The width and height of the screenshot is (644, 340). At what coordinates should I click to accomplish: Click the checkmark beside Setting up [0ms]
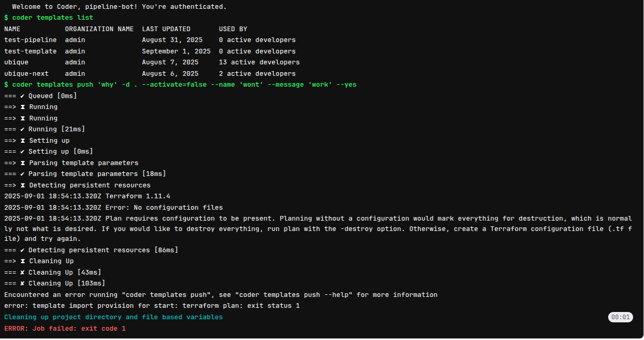(x=22, y=152)
